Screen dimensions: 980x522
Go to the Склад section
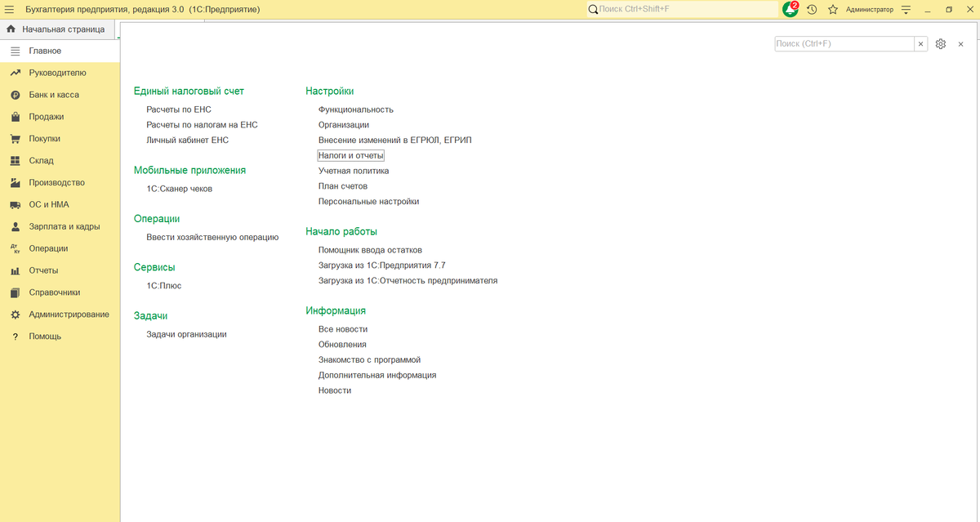tap(41, 161)
